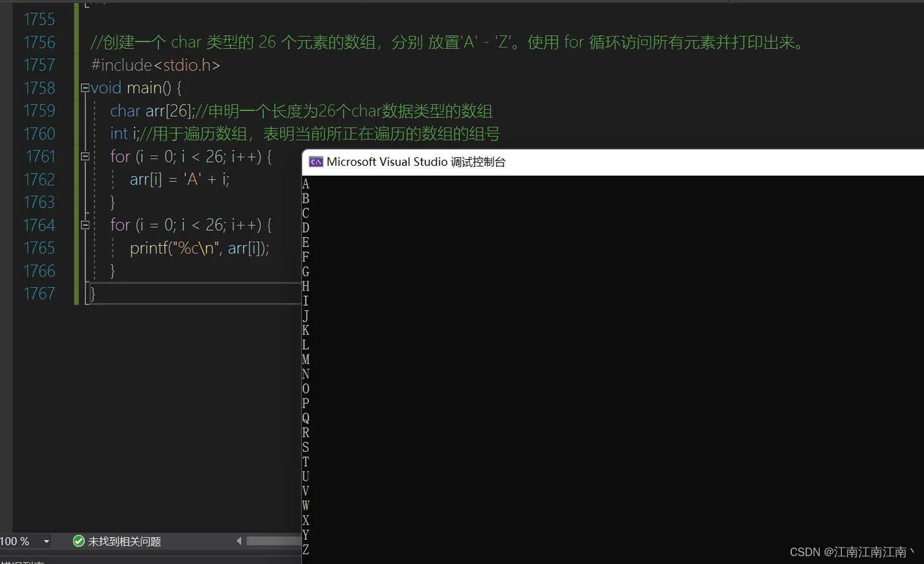Click the horizontal scrollbar thumb in editor
Viewport: 924px width, 564px height.
(274, 542)
